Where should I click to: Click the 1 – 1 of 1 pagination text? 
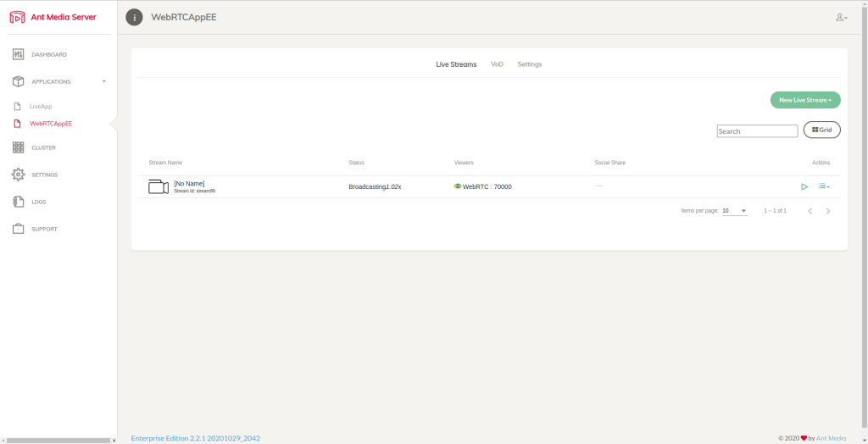775,211
